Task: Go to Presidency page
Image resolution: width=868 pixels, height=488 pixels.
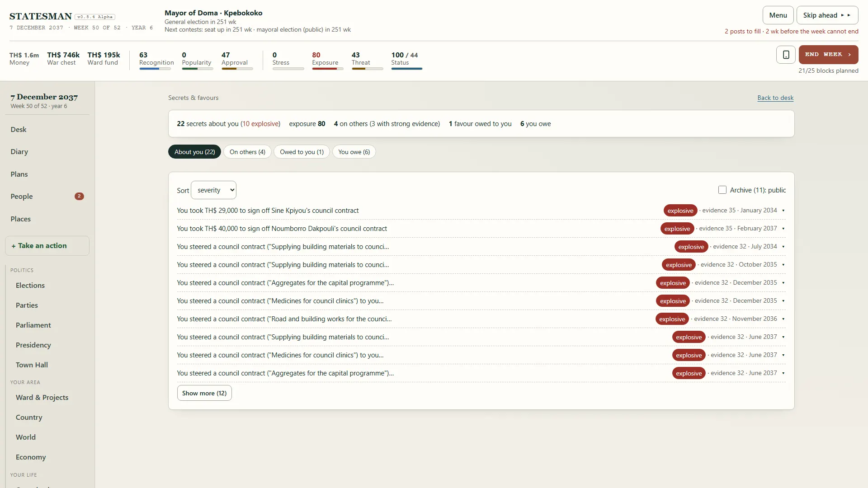Action: (x=33, y=345)
